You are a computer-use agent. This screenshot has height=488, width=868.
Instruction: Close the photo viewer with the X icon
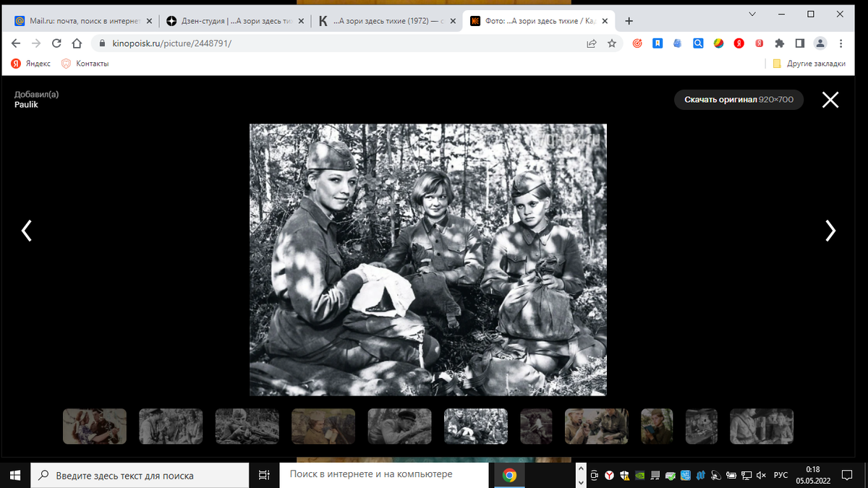pos(830,100)
